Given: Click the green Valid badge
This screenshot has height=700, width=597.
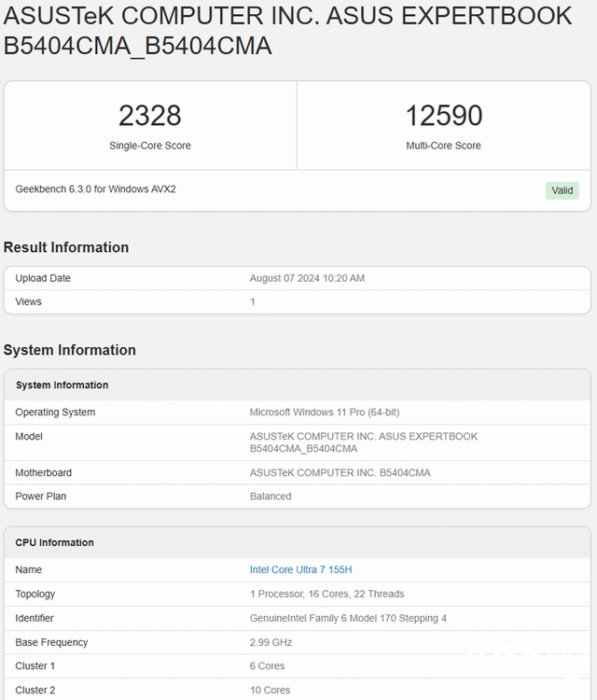Looking at the screenshot, I should 562,190.
